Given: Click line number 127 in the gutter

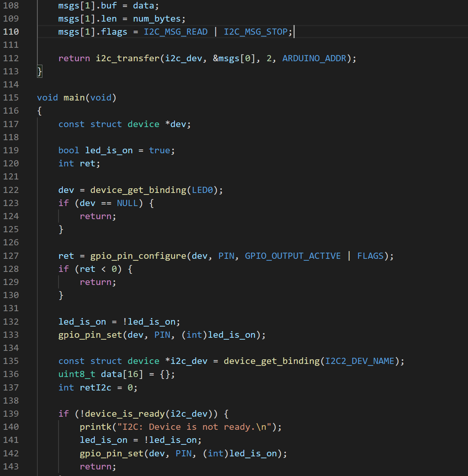Looking at the screenshot, I should click(x=11, y=256).
